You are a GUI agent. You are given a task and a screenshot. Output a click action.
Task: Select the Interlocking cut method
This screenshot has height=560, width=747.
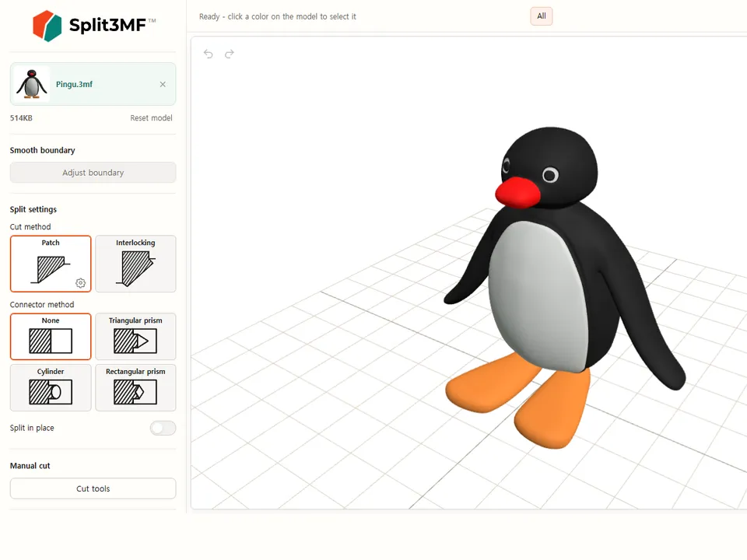click(x=135, y=264)
